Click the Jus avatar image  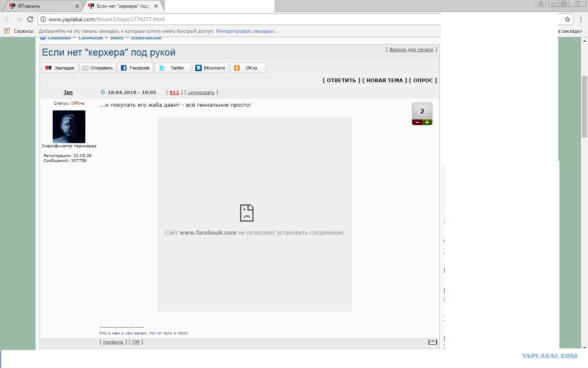69,126
